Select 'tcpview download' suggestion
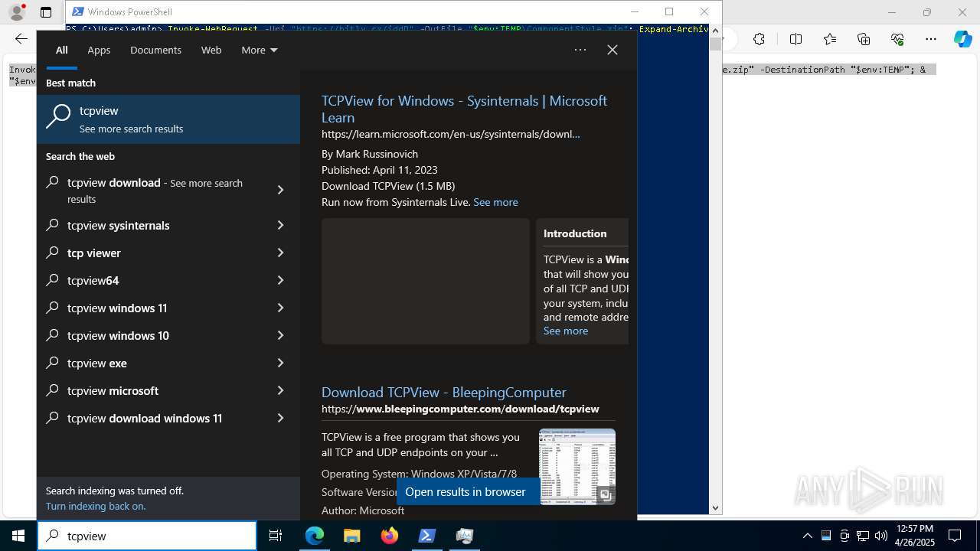Image resolution: width=980 pixels, height=551 pixels. 153,191
